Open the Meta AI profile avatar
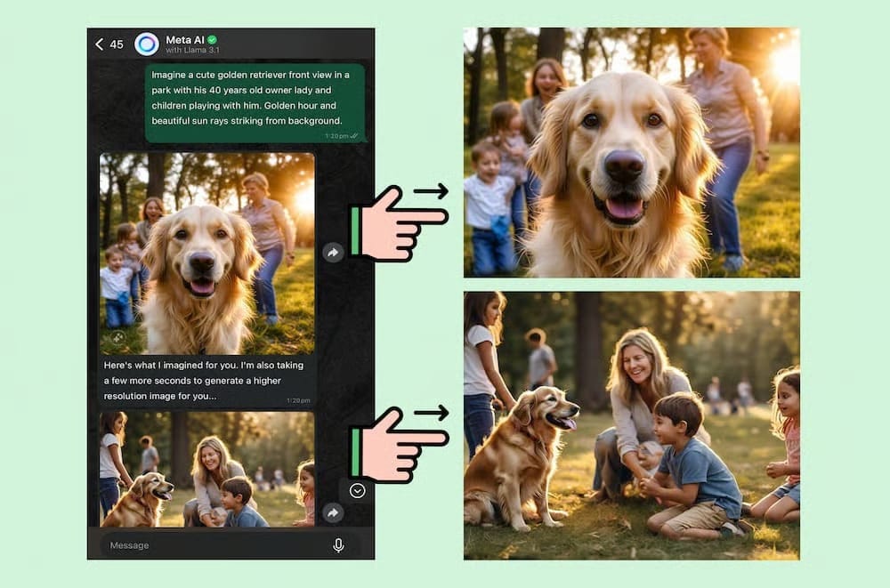The width and height of the screenshot is (890, 588). click(x=147, y=44)
